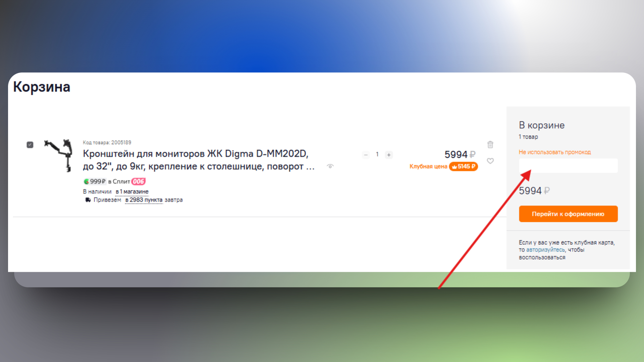The image size is (644, 362).
Task: Focus the promo code input field
Action: point(568,166)
